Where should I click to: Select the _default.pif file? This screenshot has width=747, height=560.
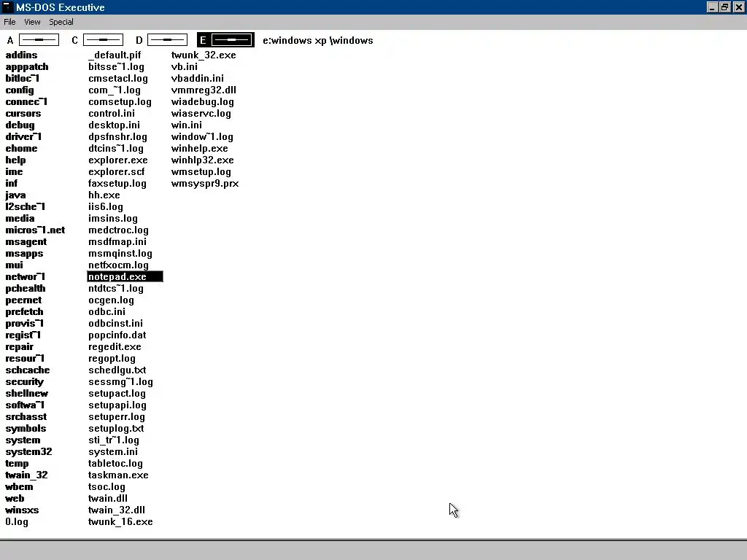[x=115, y=55]
